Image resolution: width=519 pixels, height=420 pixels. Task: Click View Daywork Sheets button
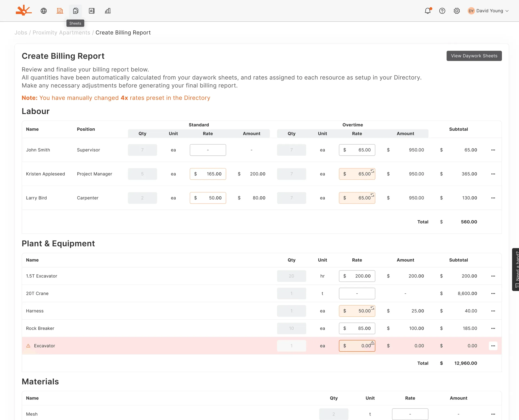point(474,56)
